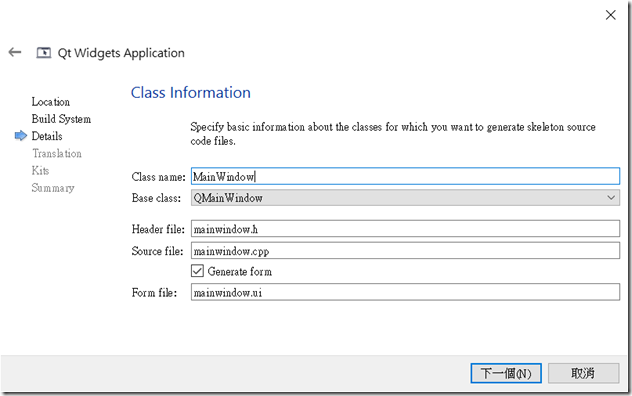This screenshot has height=396, width=632.
Task: Select the Build System step
Action: 61,119
